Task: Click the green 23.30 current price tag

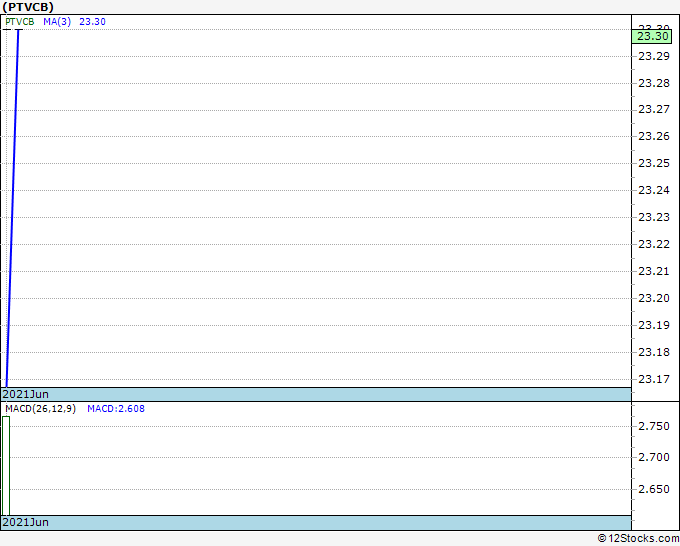Action: (x=652, y=36)
